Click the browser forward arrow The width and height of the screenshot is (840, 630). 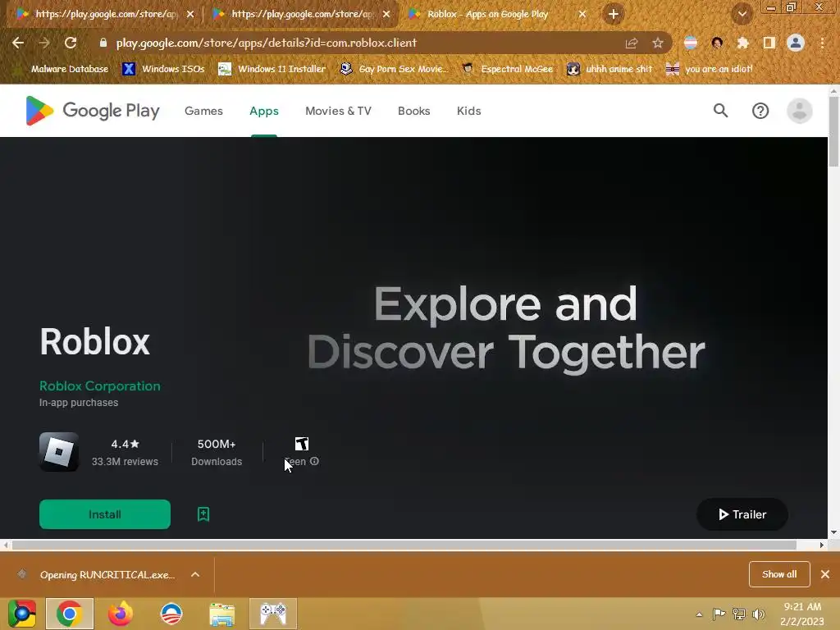click(44, 43)
